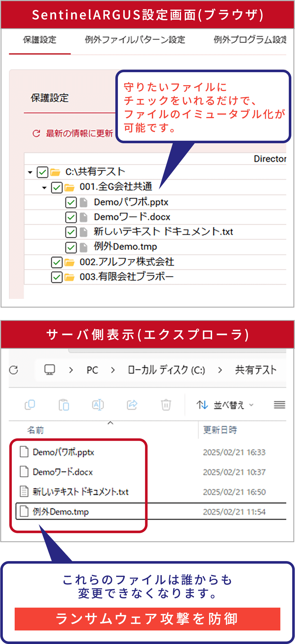Click file icon of Demoワード.docx in Explorer
The image size is (295, 644).
[24, 471]
